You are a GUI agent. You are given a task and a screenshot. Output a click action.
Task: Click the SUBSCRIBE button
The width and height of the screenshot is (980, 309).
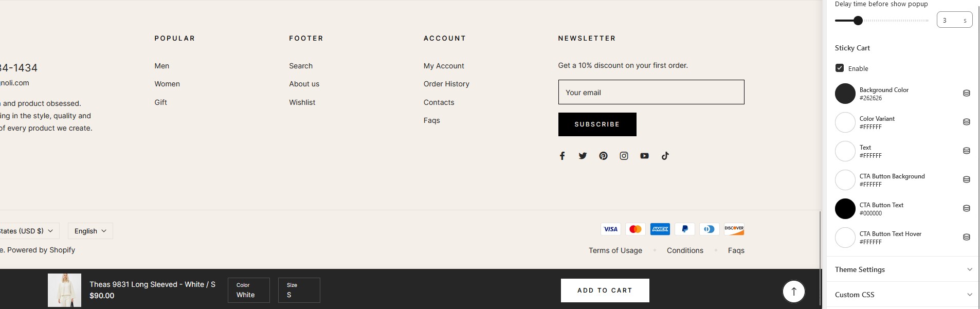point(597,124)
